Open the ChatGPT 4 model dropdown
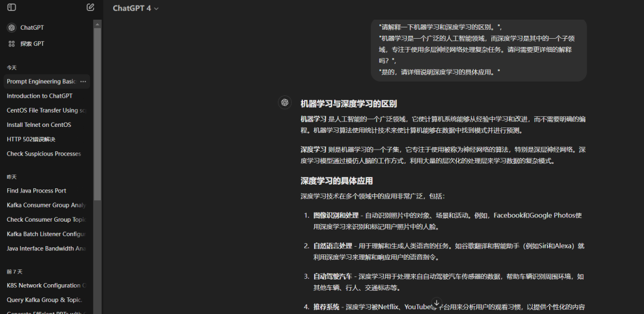The height and width of the screenshot is (314, 644). 135,8
